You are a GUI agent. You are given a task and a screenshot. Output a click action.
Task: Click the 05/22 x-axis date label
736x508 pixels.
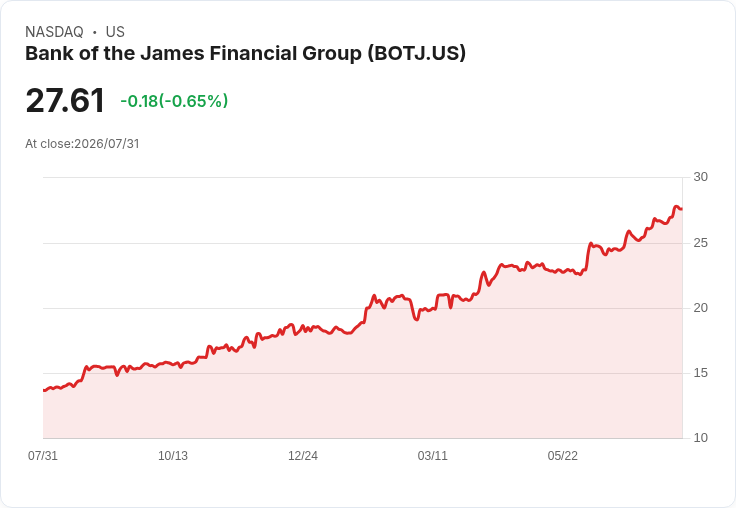(x=562, y=455)
